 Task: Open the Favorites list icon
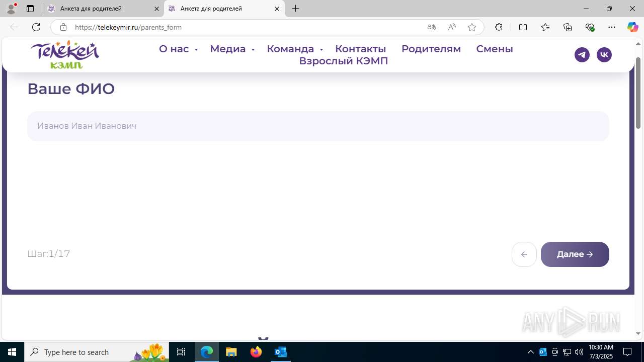[x=545, y=27]
